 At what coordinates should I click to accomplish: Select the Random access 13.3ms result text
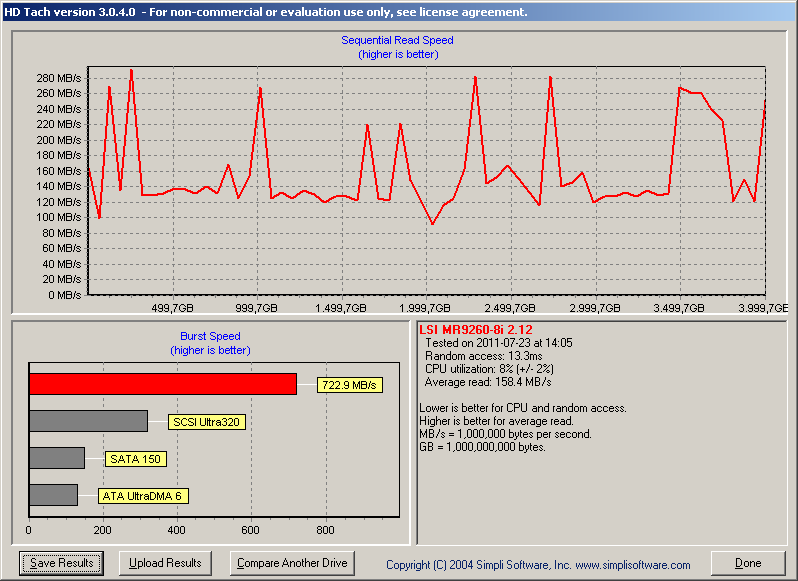pos(483,356)
